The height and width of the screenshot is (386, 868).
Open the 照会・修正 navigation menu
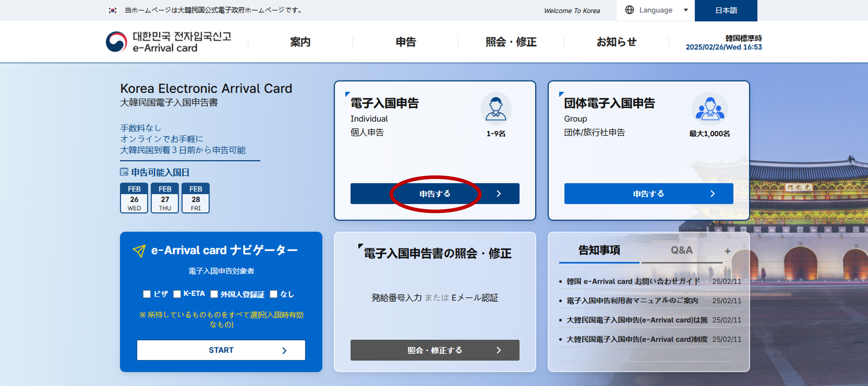pyautogui.click(x=510, y=42)
